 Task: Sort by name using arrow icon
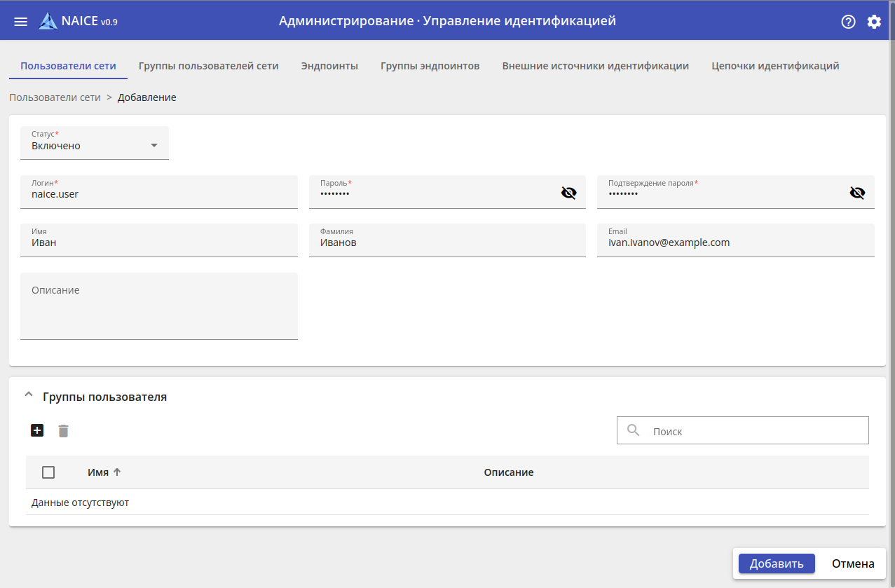pyautogui.click(x=117, y=472)
